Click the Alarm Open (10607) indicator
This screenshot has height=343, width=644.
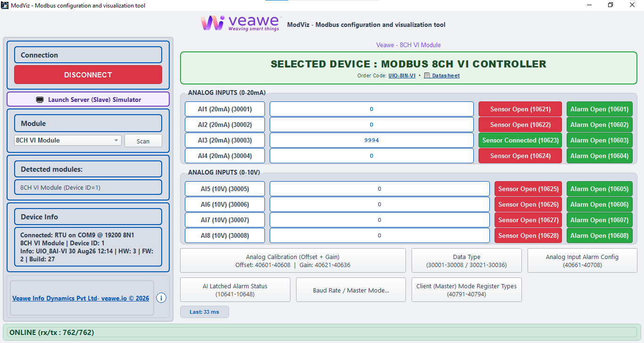[600, 220]
